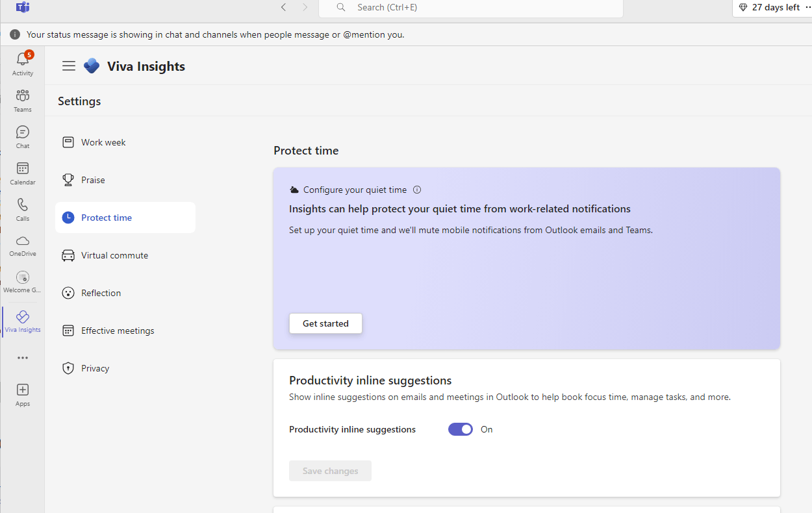Expand the hamburger navigation menu
This screenshot has height=513, width=812.
[x=69, y=66]
